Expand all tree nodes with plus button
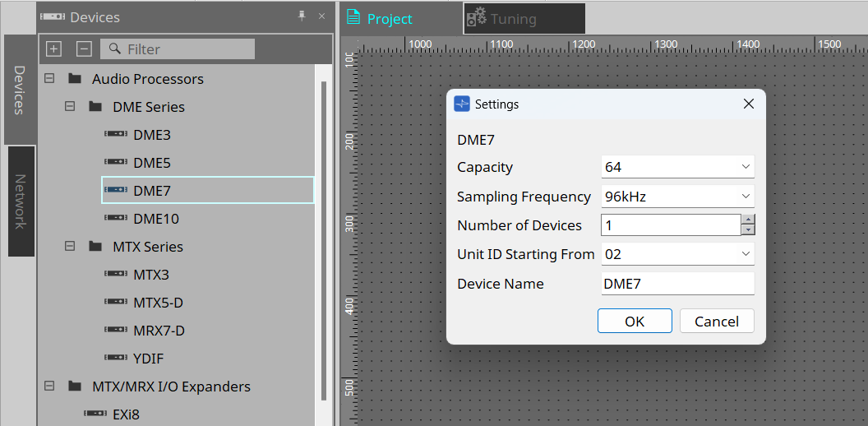This screenshot has height=426, width=868. 53,49
